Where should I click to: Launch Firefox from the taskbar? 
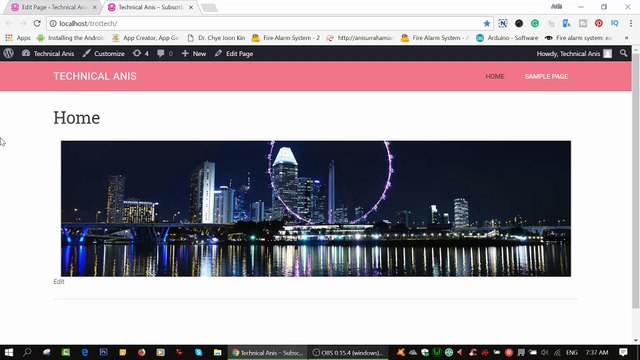(x=141, y=352)
